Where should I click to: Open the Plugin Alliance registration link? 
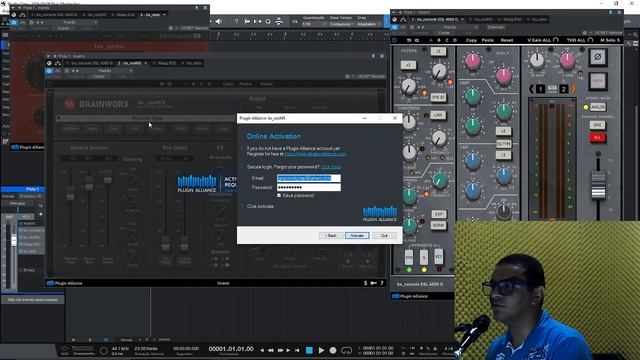click(x=316, y=154)
